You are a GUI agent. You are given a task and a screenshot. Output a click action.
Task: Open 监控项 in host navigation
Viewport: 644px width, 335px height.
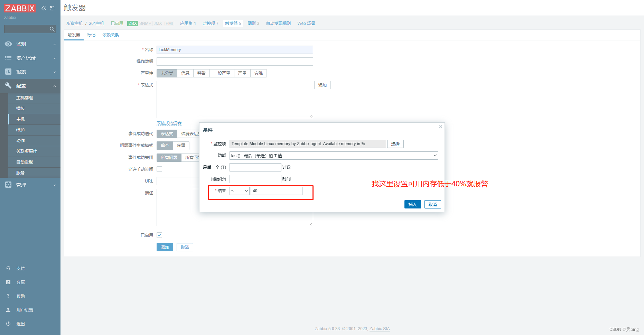(x=209, y=24)
